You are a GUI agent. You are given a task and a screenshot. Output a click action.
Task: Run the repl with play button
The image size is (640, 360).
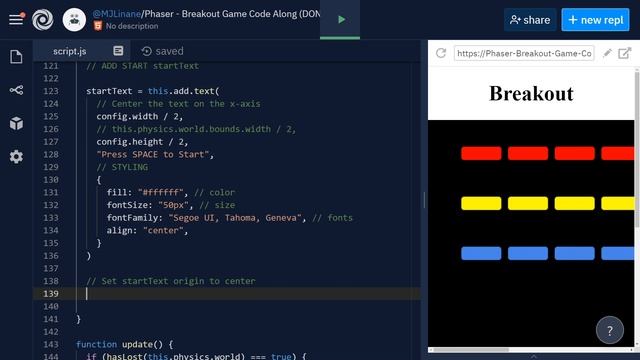click(341, 19)
